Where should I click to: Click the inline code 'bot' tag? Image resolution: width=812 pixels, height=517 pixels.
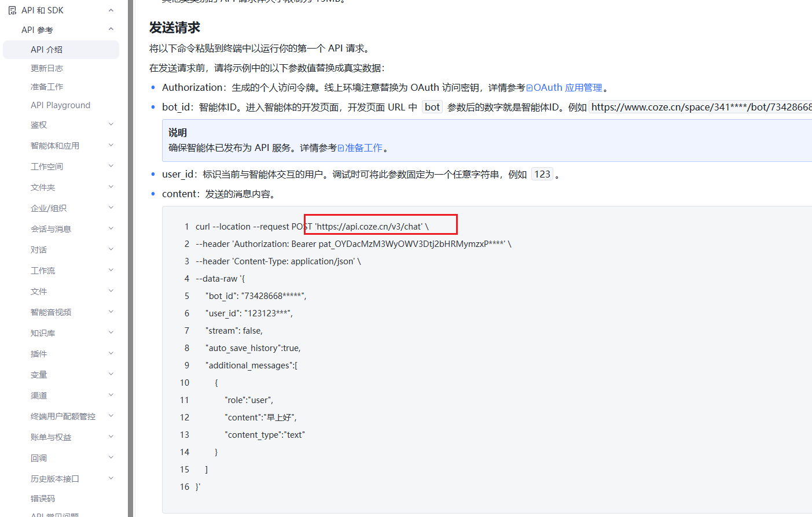coord(432,107)
